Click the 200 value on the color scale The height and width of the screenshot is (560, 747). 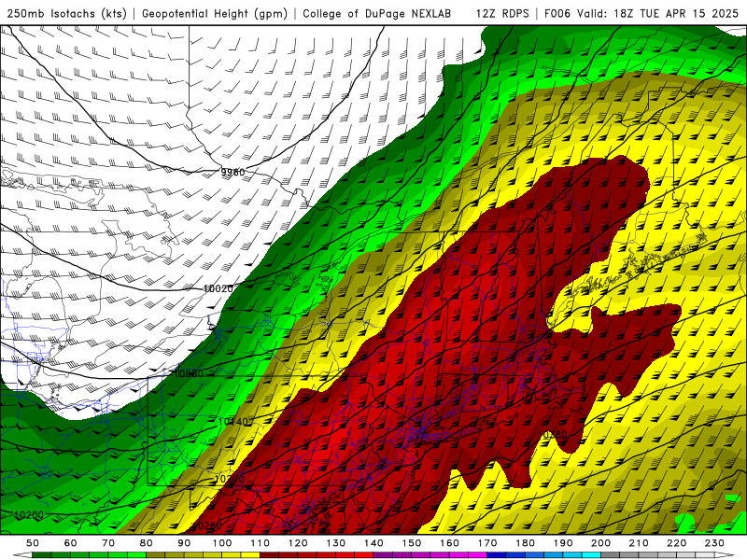coord(600,543)
